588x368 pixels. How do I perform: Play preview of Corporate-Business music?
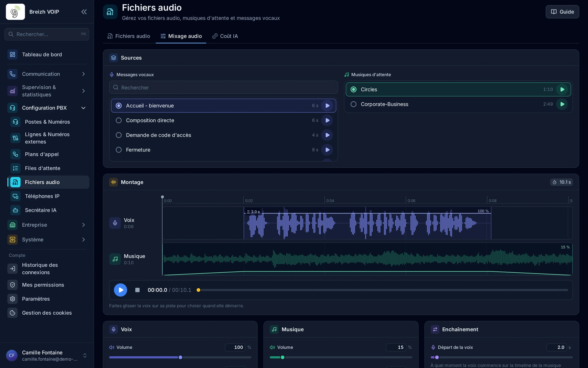pyautogui.click(x=562, y=104)
